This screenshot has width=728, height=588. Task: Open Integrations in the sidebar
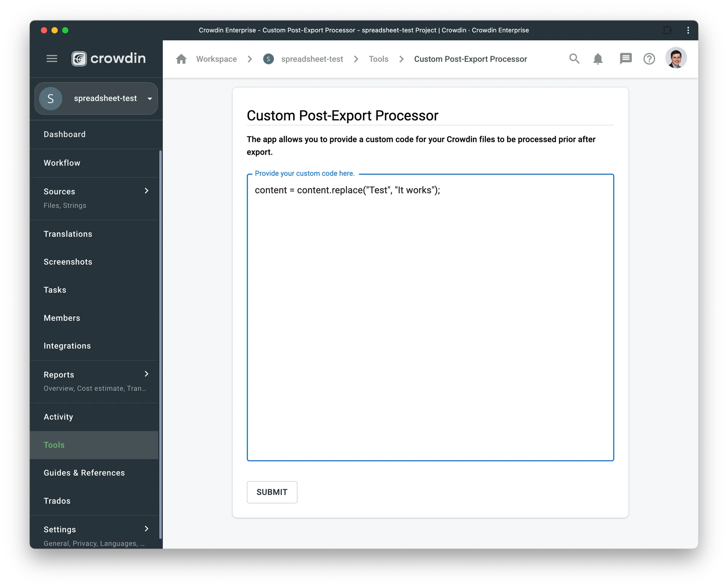coord(94,346)
